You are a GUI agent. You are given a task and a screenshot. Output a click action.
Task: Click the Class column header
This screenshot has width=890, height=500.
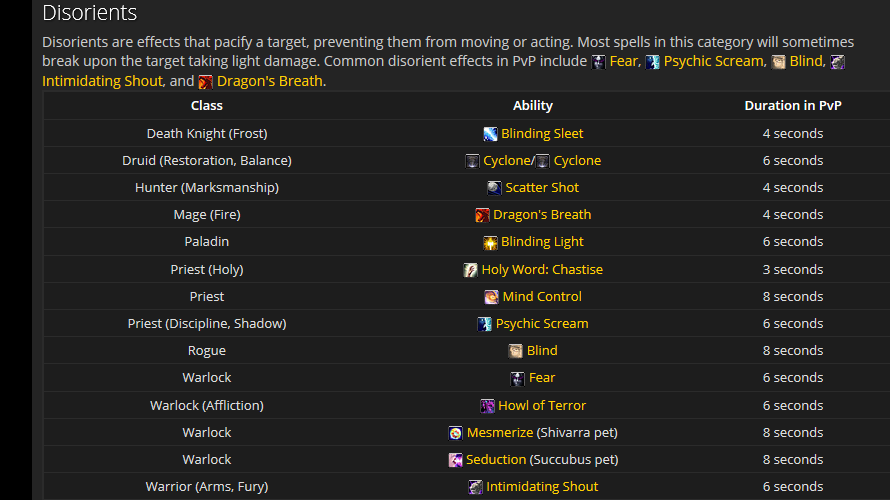(207, 106)
